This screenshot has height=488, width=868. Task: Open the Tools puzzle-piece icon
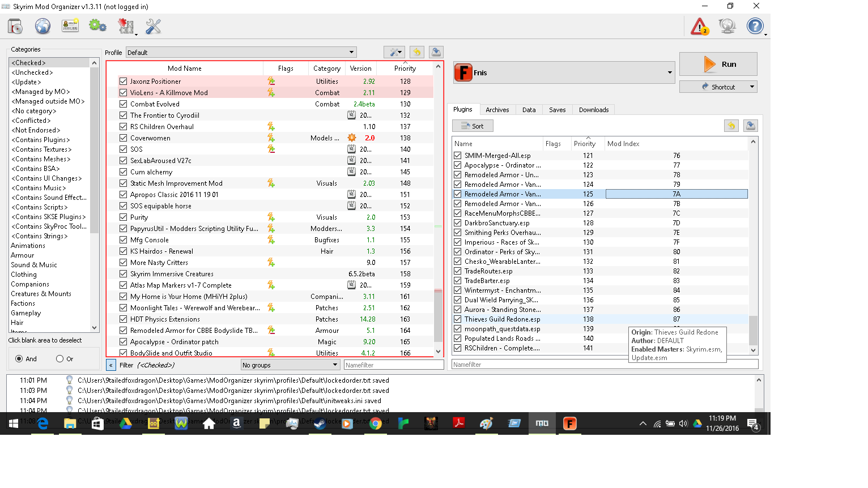point(126,26)
